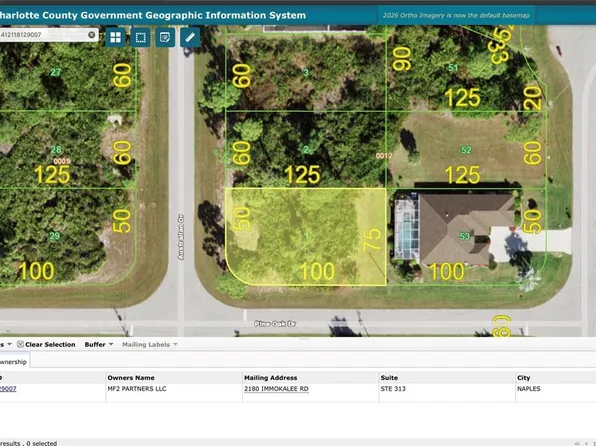596x446 pixels.
Task: Select the NAPLES city cell
Action: click(528, 389)
